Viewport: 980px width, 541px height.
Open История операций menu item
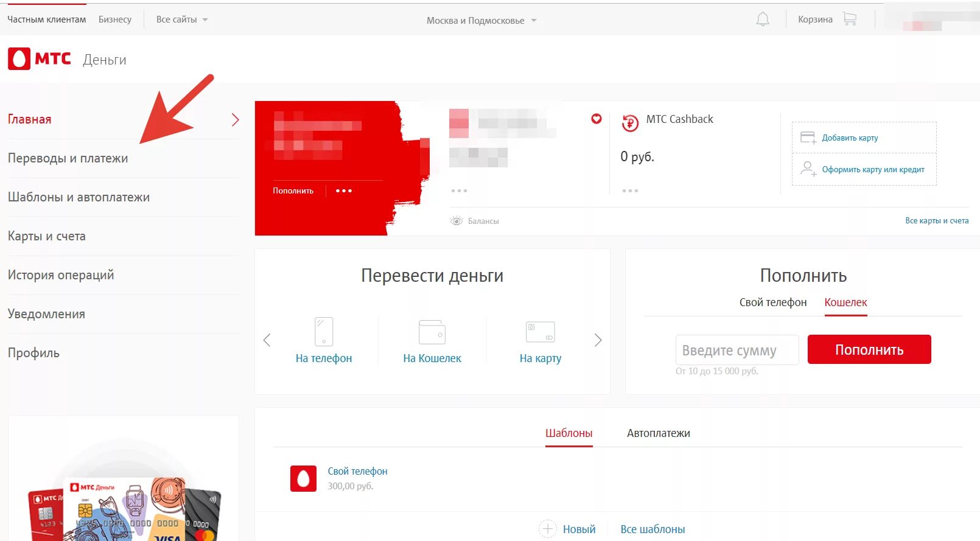(61, 275)
